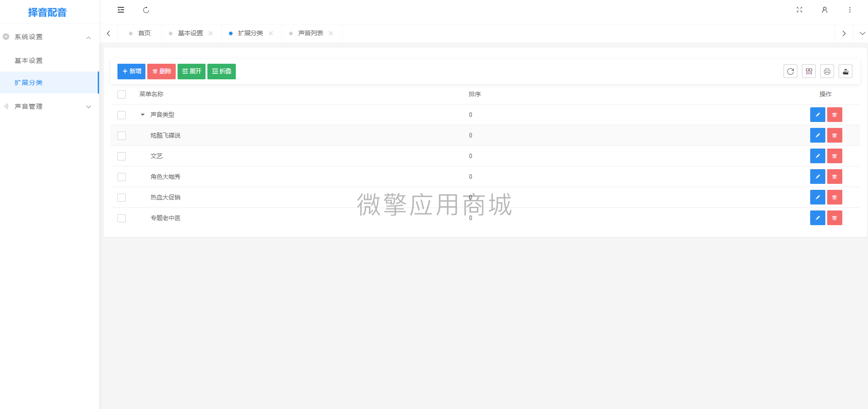Edit the 声音类型 row
This screenshot has width=868, height=409.
(x=818, y=115)
